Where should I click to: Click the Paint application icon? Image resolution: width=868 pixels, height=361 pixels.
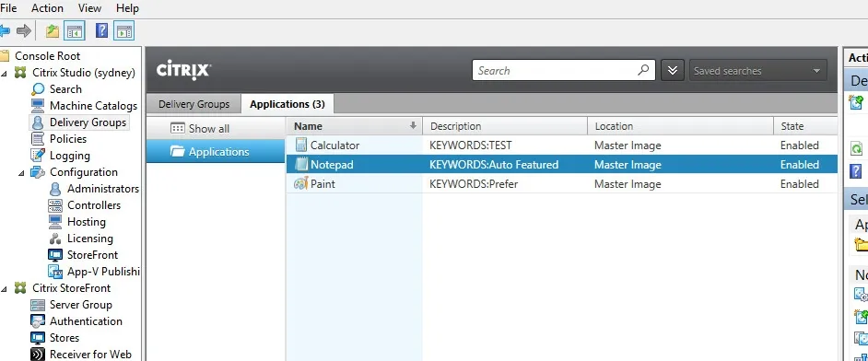300,183
